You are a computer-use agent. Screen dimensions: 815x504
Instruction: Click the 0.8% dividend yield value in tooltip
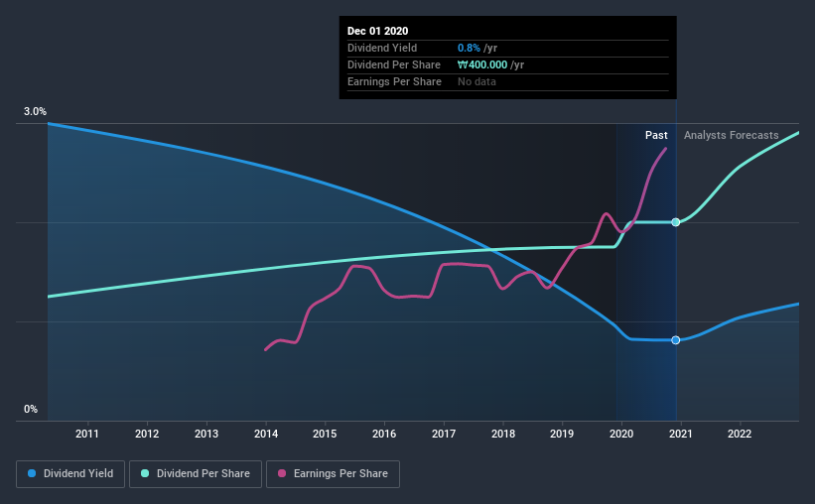pyautogui.click(x=469, y=48)
